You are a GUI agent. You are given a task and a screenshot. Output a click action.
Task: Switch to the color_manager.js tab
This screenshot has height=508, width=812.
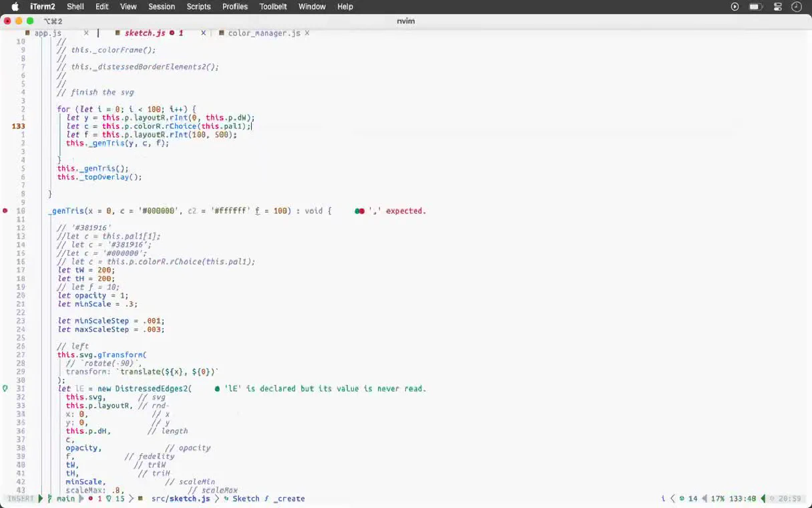point(264,33)
